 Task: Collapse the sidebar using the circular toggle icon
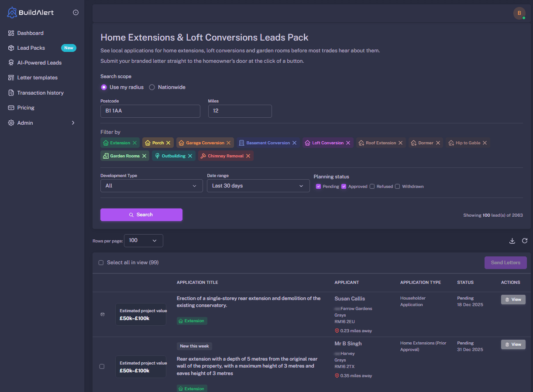point(76,12)
